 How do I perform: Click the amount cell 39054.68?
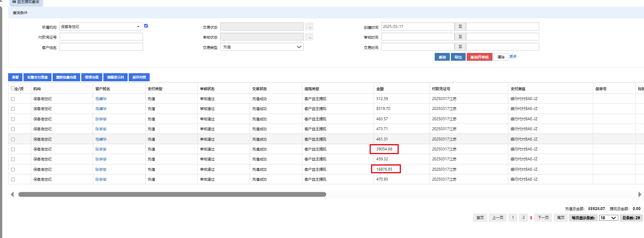pos(384,149)
